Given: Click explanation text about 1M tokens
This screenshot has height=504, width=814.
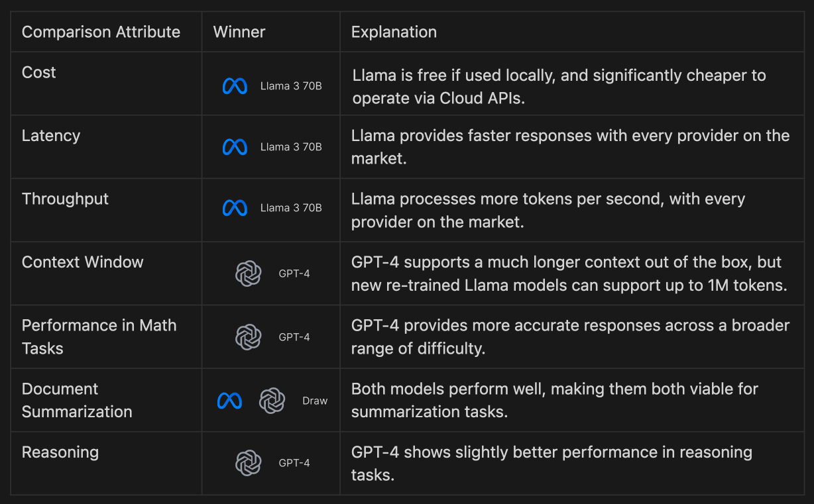Looking at the screenshot, I should point(568,285).
